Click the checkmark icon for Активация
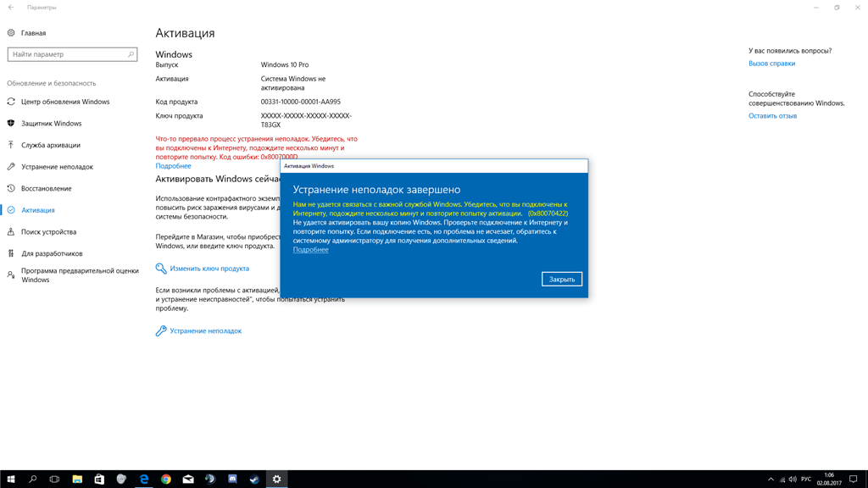This screenshot has height=488, width=868. coord(11,210)
